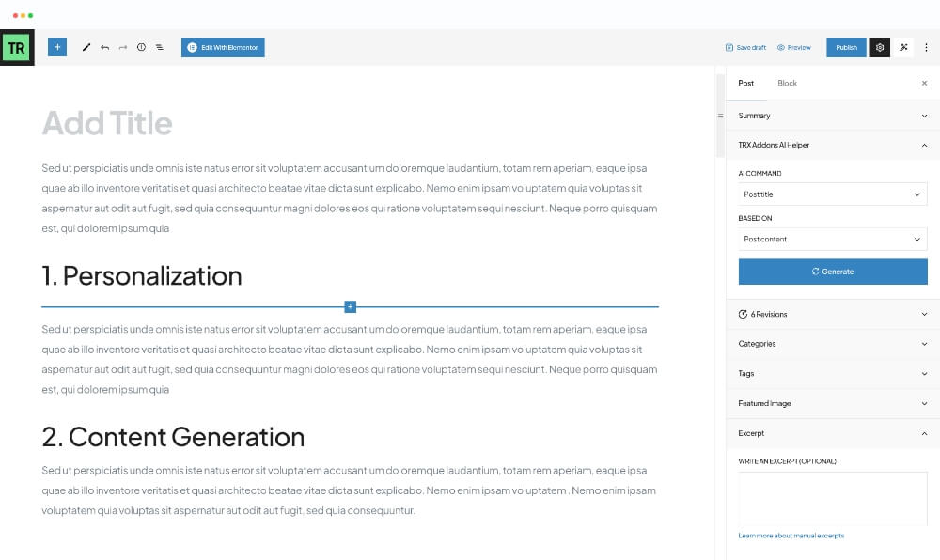Open the 'Learn more about manual excerpts' link
The image size is (940, 560).
[x=791, y=536]
